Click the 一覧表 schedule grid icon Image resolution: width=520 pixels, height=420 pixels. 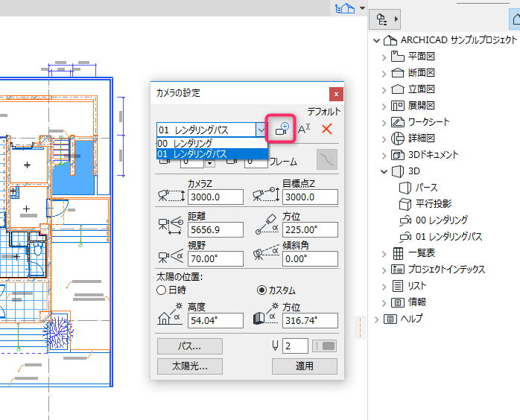tap(398, 253)
